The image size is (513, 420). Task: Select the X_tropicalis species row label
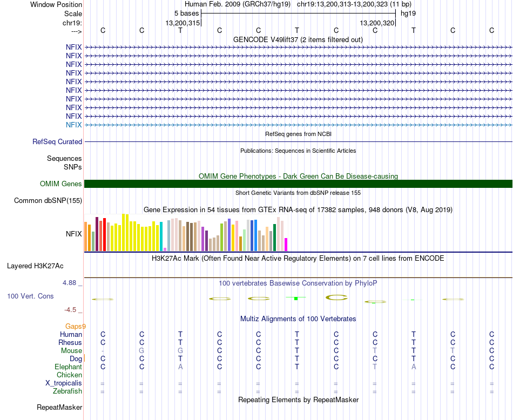64,383
